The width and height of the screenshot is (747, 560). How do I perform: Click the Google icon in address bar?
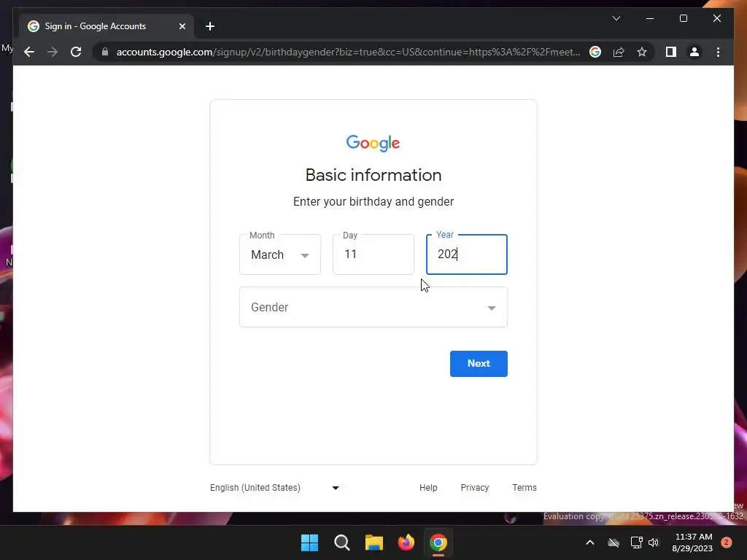click(595, 52)
